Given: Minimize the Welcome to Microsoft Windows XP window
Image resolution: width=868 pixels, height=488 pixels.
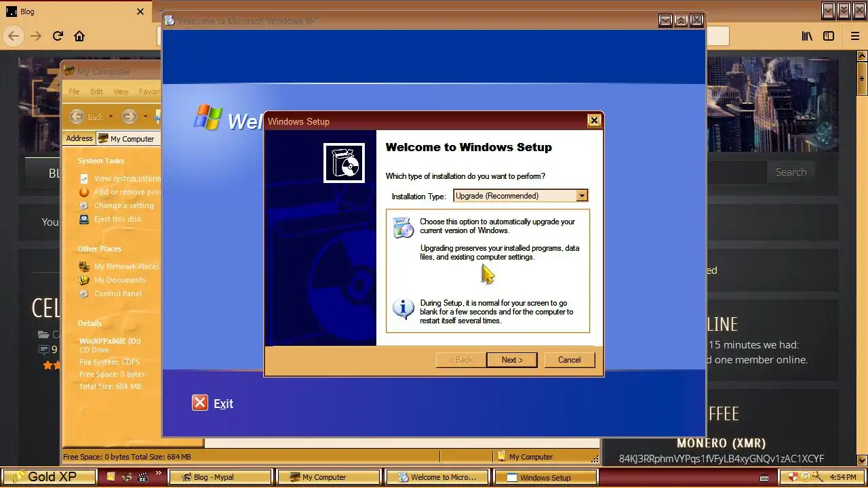Looking at the screenshot, I should click(x=666, y=21).
